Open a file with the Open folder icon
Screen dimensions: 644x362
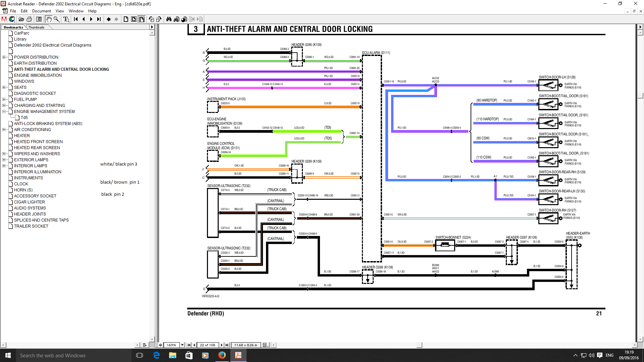coord(21,19)
